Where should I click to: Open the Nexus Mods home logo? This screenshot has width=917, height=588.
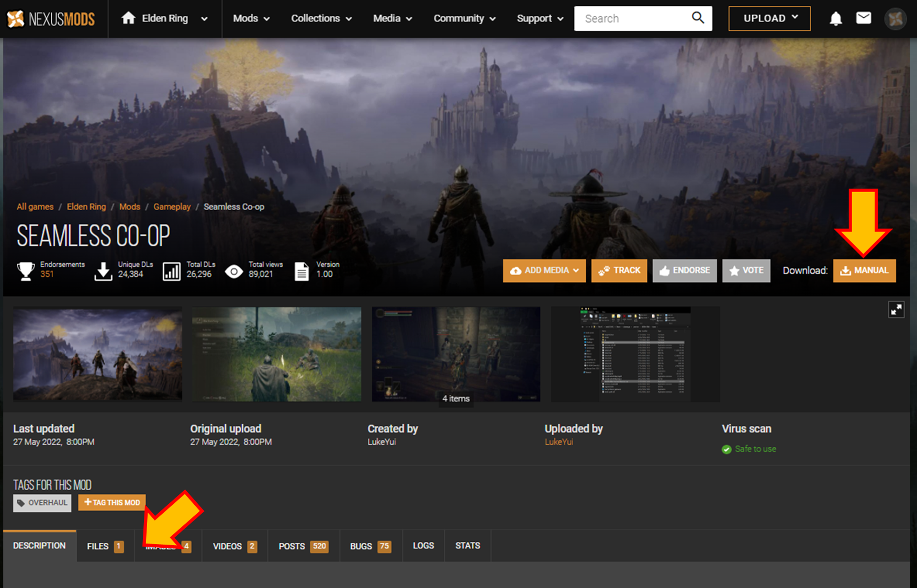point(51,19)
